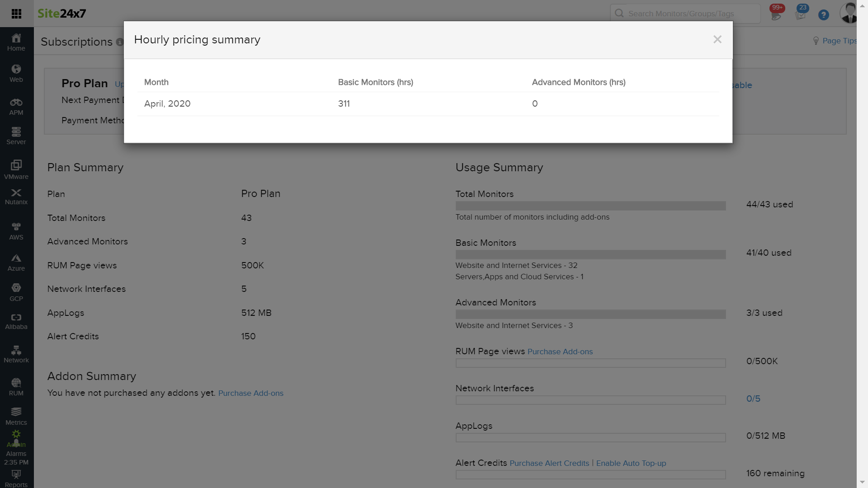Click Basic Monitors (hrs) column header
Screen dimensions: 868x488
pyautogui.click(x=376, y=82)
